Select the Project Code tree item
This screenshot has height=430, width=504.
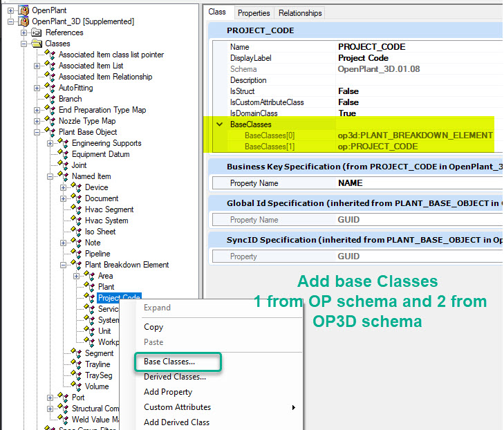click(x=119, y=298)
